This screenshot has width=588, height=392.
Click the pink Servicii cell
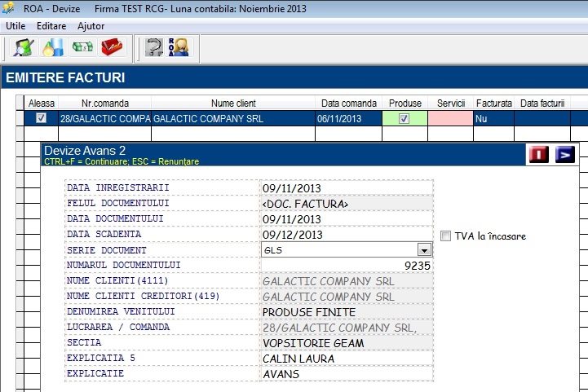450,118
